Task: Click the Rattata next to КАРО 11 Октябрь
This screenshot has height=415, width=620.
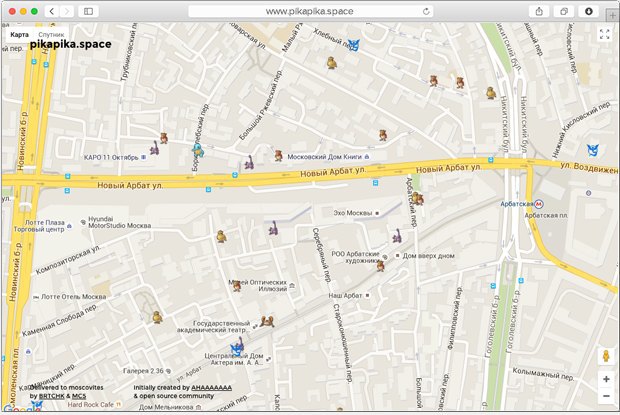Action: 154,148
